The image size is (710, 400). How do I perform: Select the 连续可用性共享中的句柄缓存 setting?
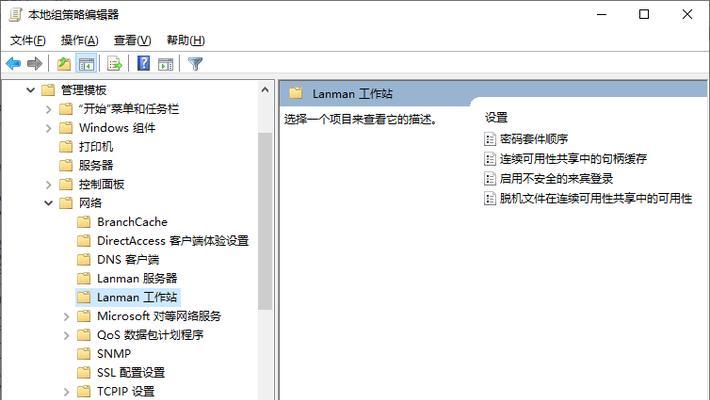(573, 159)
